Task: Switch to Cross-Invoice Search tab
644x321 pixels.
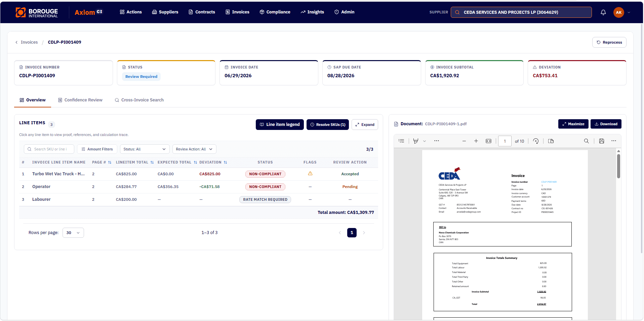Action: pyautogui.click(x=139, y=100)
